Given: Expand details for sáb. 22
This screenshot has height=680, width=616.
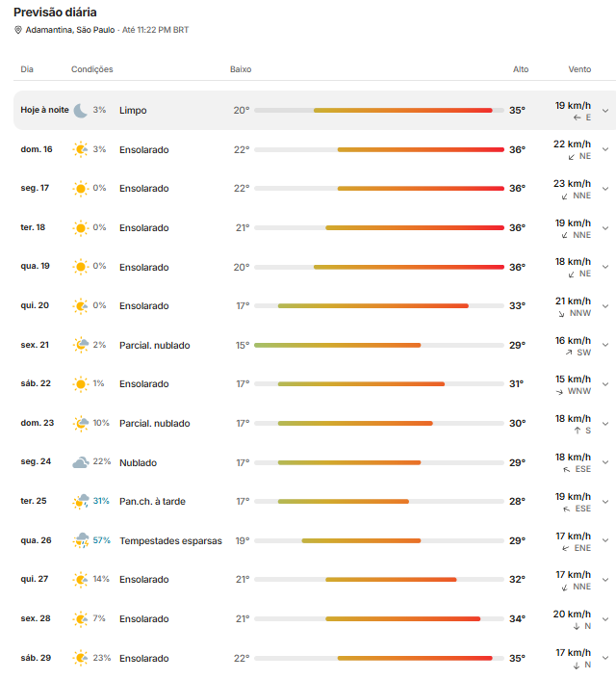Looking at the screenshot, I should click(x=605, y=384).
